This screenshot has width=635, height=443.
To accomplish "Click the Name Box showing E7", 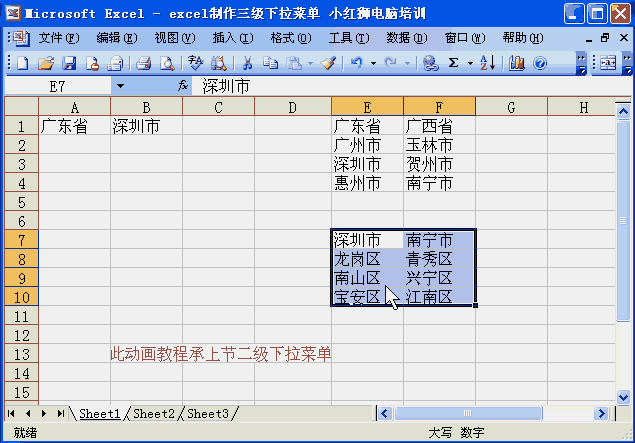I will point(58,86).
